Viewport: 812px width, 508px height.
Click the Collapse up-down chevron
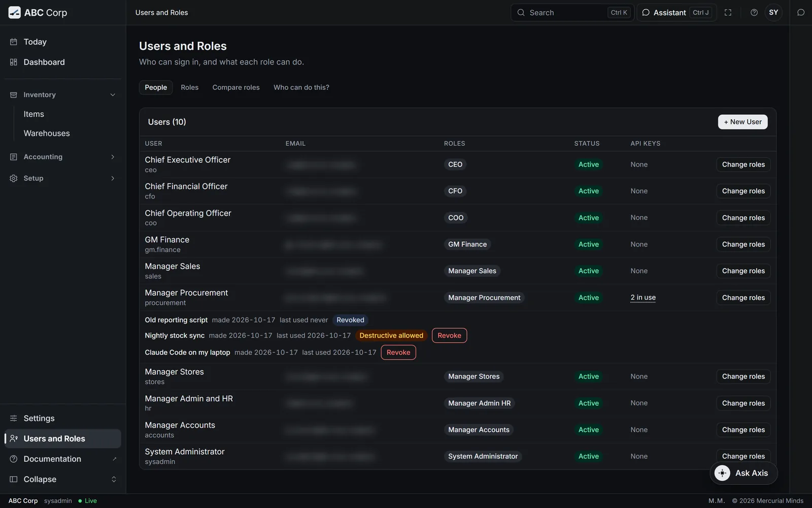tap(114, 479)
